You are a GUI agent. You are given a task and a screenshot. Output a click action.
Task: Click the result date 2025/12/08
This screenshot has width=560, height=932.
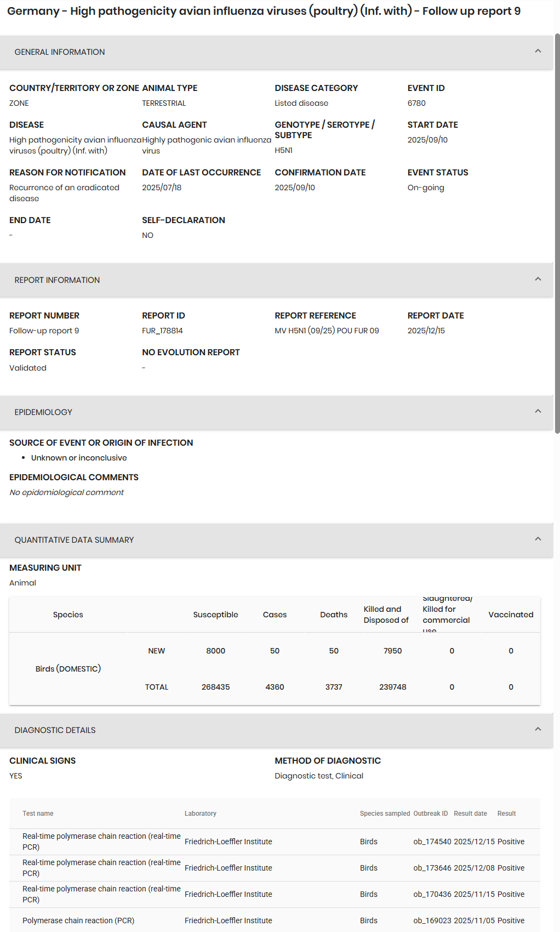(x=474, y=868)
